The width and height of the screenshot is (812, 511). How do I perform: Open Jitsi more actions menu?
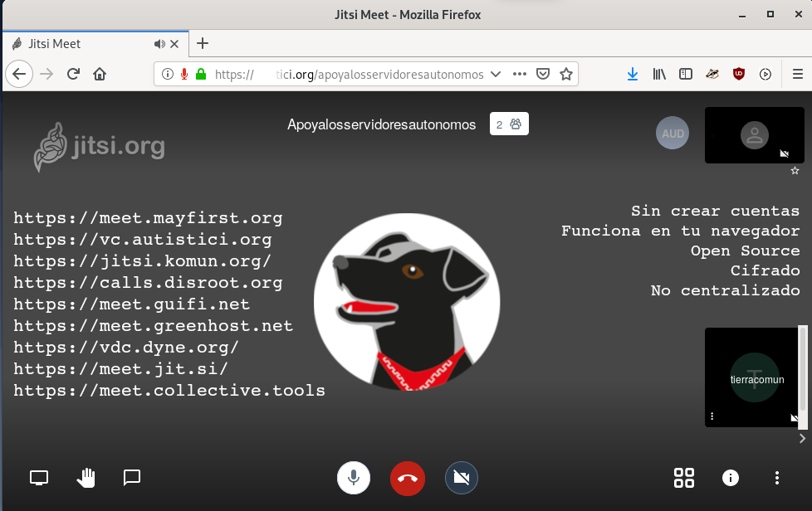[777, 478]
